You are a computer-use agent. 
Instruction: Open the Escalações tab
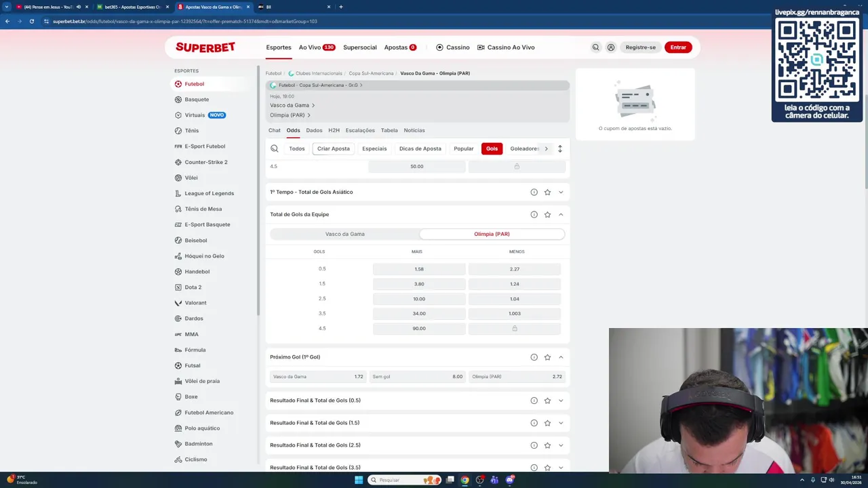coord(360,130)
